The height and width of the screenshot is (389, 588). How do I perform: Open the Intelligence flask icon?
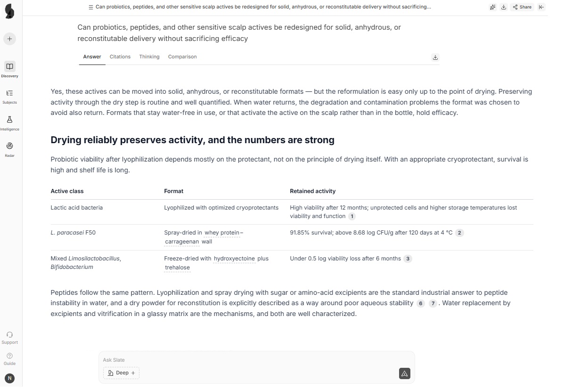9,122
